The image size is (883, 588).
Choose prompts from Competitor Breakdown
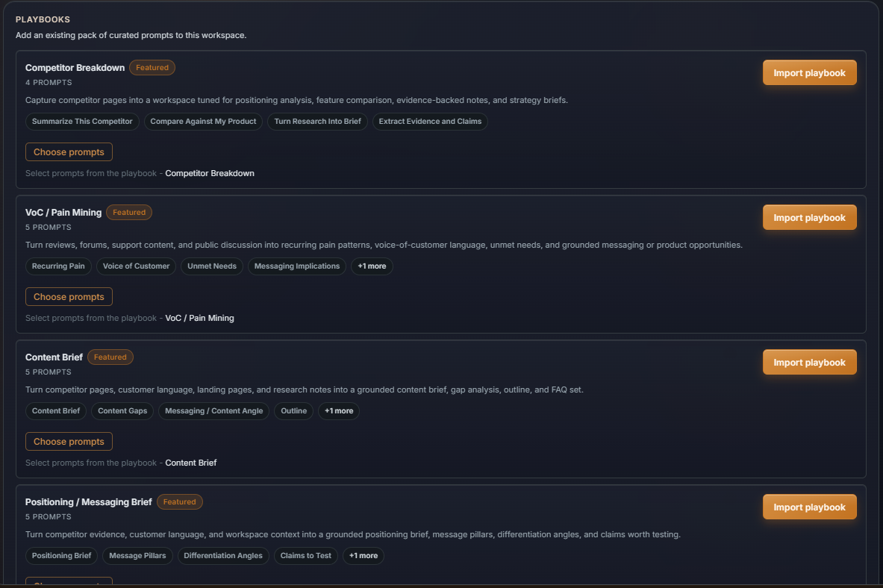click(69, 151)
